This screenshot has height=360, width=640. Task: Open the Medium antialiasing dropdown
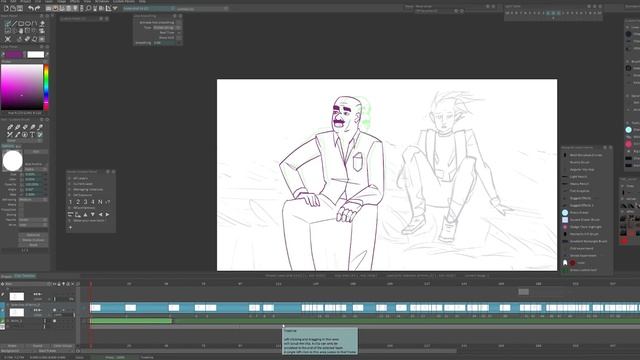point(33,200)
